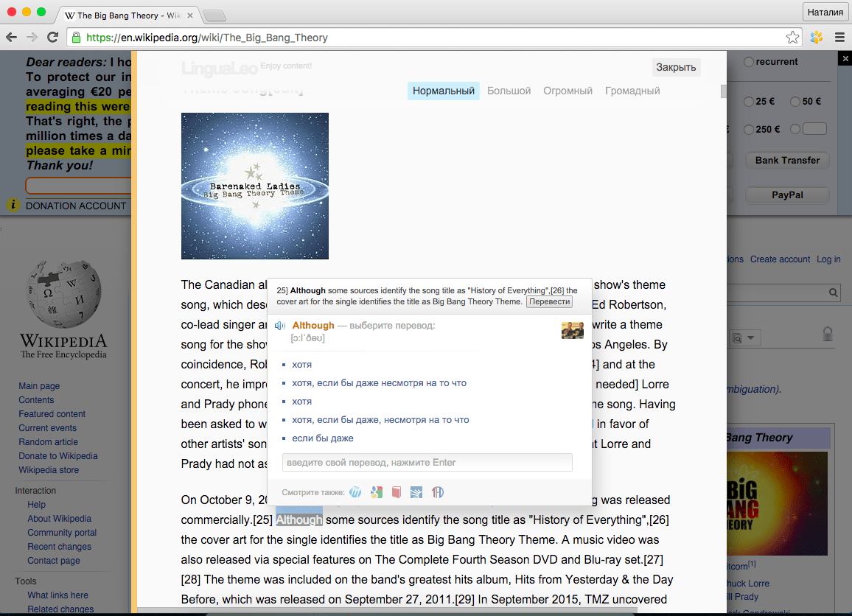
Task: Choose translation 'хотя, если бы даже несмотря на то что'
Action: (x=380, y=383)
